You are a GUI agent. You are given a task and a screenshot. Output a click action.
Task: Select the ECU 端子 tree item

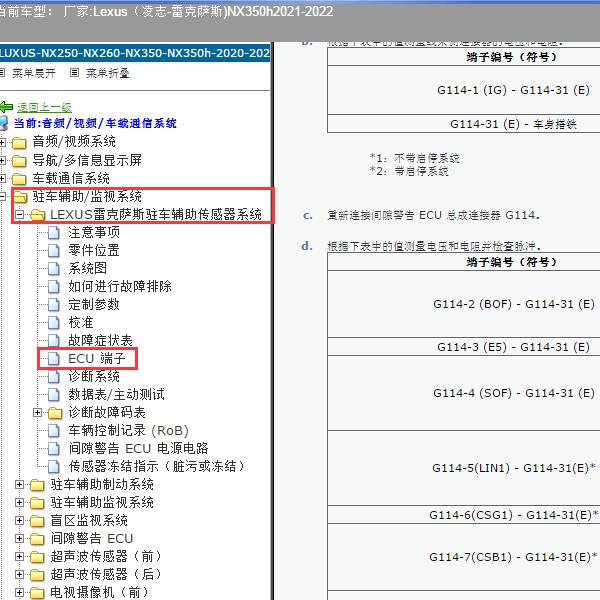pyautogui.click(x=96, y=359)
